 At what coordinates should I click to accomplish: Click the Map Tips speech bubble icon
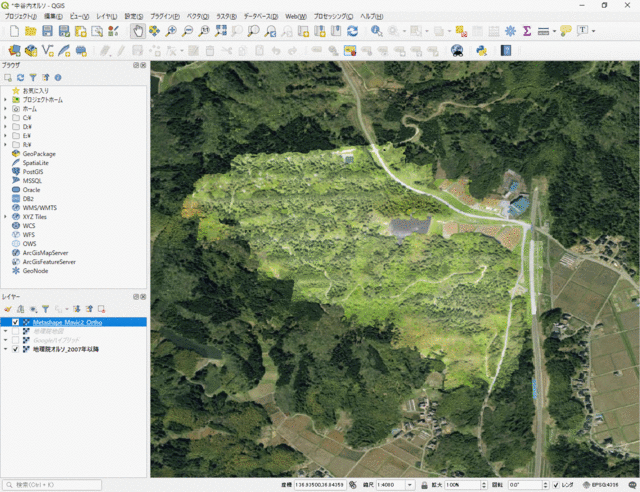tap(566, 31)
